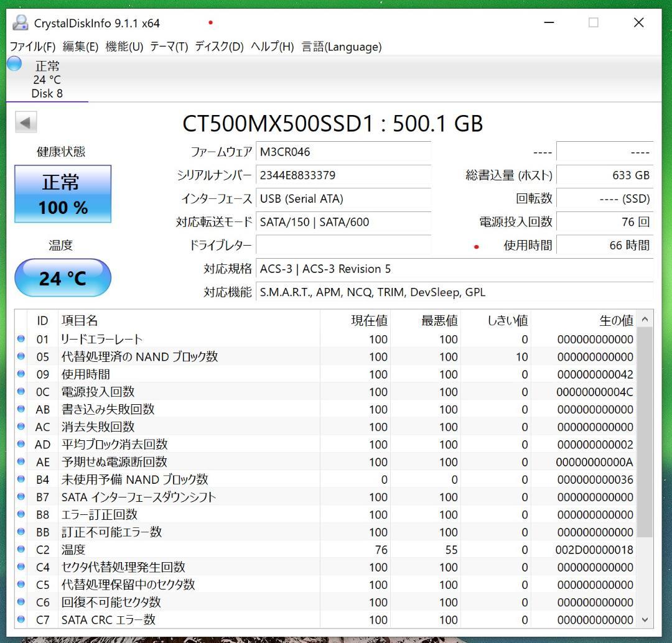Image resolution: width=672 pixels, height=643 pixels.
Task: Click the 24 °C temperature indicator
Action: point(63,278)
